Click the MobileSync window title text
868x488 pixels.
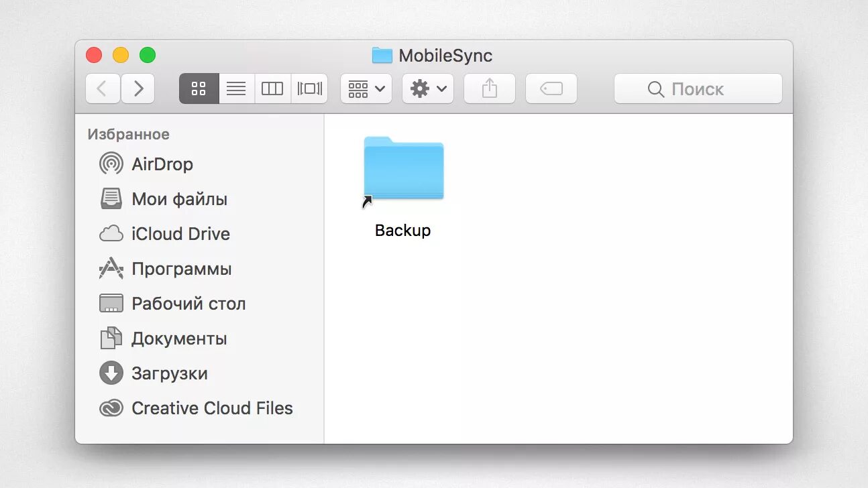445,56
